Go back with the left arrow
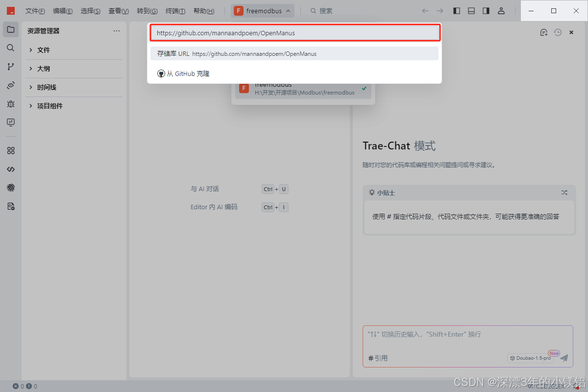The width and height of the screenshot is (588, 392). (425, 11)
